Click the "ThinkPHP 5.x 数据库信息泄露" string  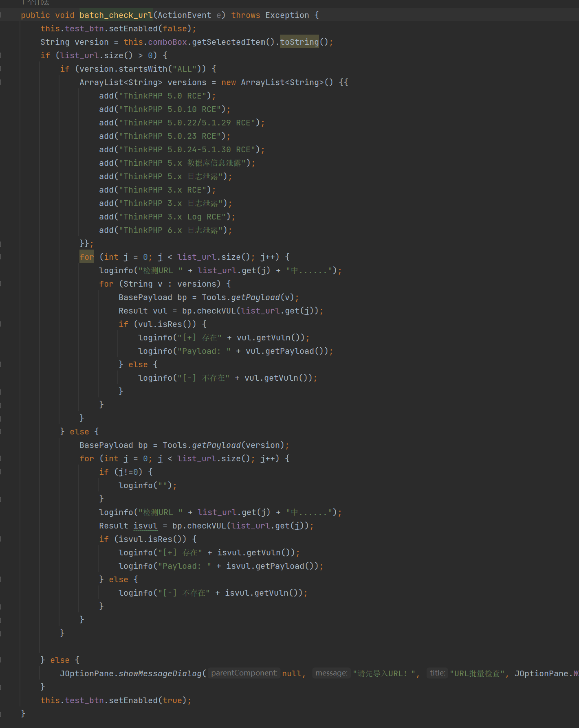click(182, 163)
